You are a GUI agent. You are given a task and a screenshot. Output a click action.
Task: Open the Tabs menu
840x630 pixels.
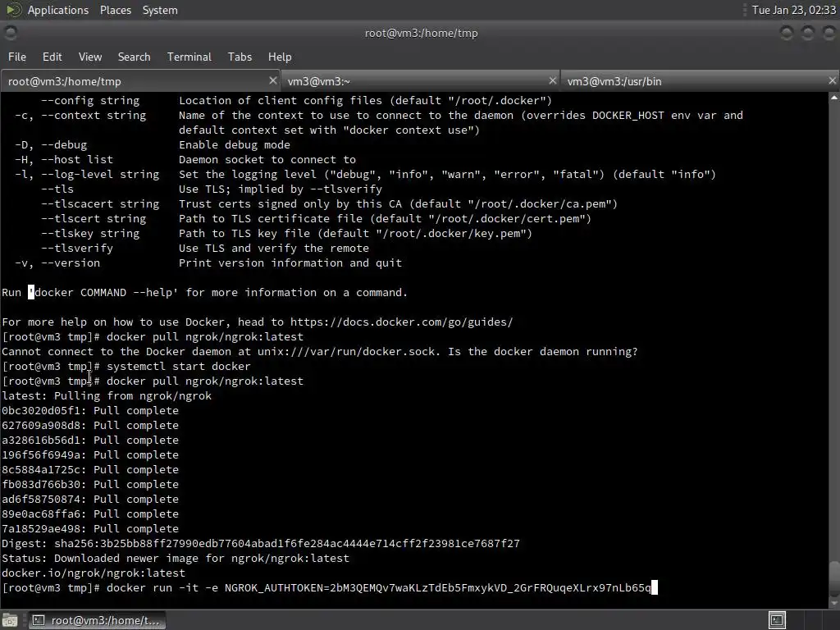click(x=240, y=57)
